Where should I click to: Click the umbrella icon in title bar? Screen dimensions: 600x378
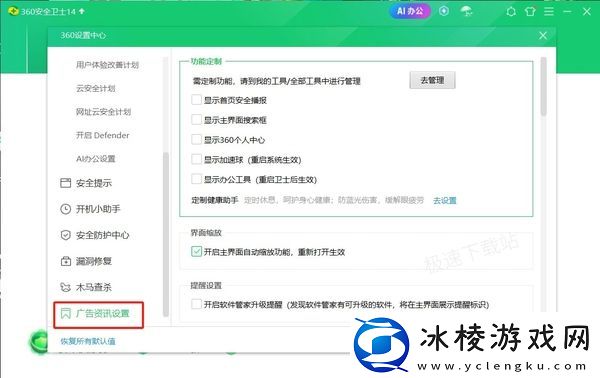pyautogui.click(x=466, y=11)
